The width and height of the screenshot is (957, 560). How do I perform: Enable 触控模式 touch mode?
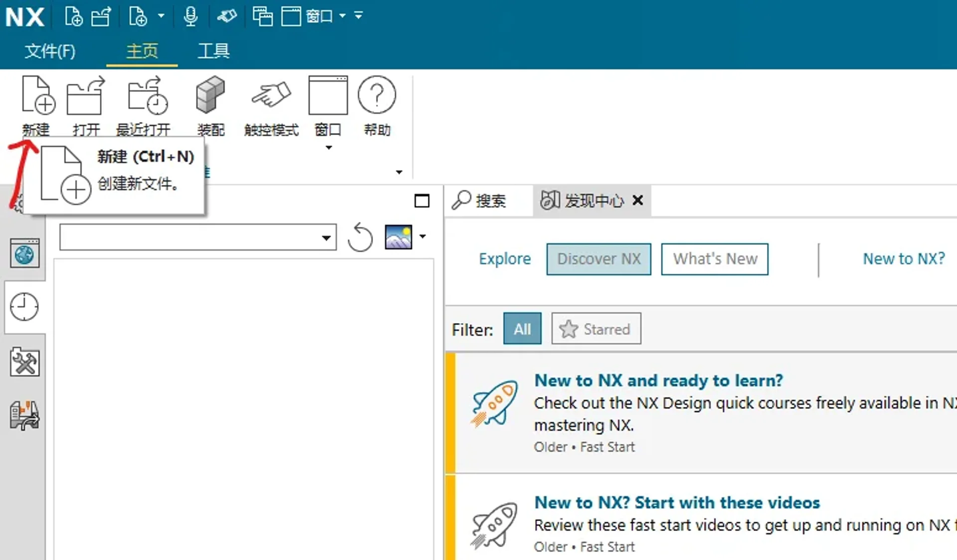click(271, 96)
